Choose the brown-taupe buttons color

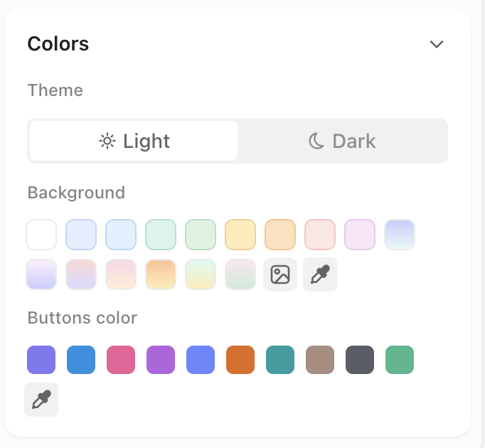tap(320, 360)
